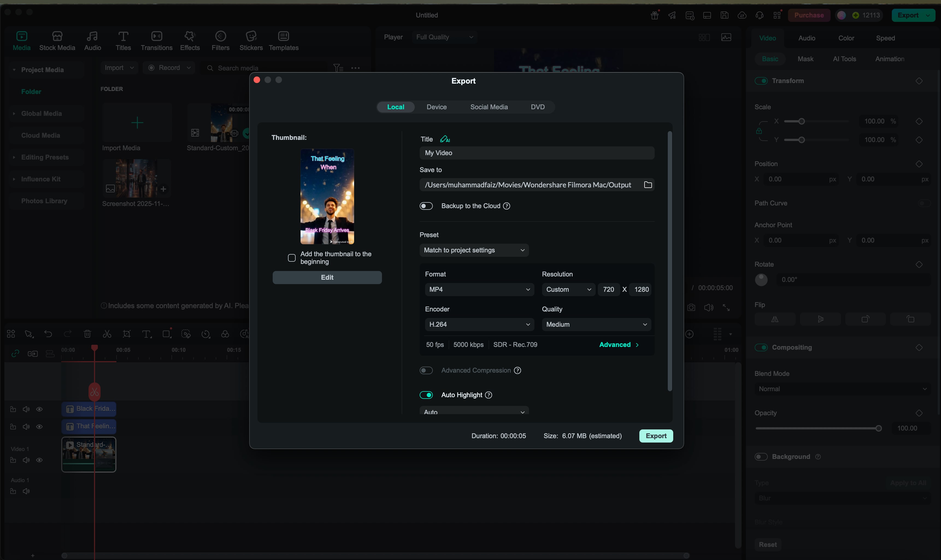
Task: Switch to the Social Media export tab
Action: tap(489, 107)
